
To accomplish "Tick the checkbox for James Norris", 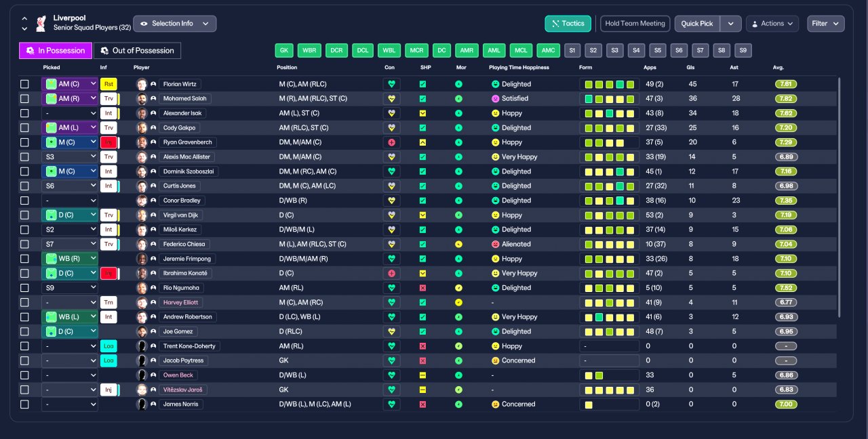I will (x=25, y=404).
